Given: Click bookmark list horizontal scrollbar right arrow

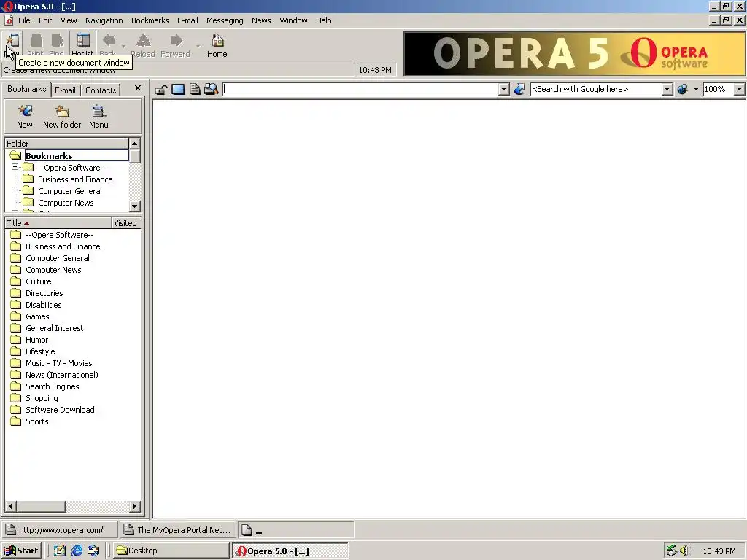Looking at the screenshot, I should (135, 506).
